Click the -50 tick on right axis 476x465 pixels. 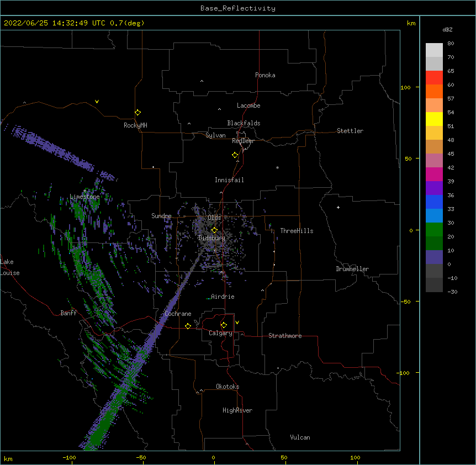(x=405, y=302)
